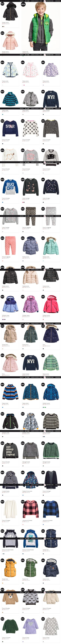
Task: Click DEAL badge on red plaid sweater
Action: [x=23, y=501]
